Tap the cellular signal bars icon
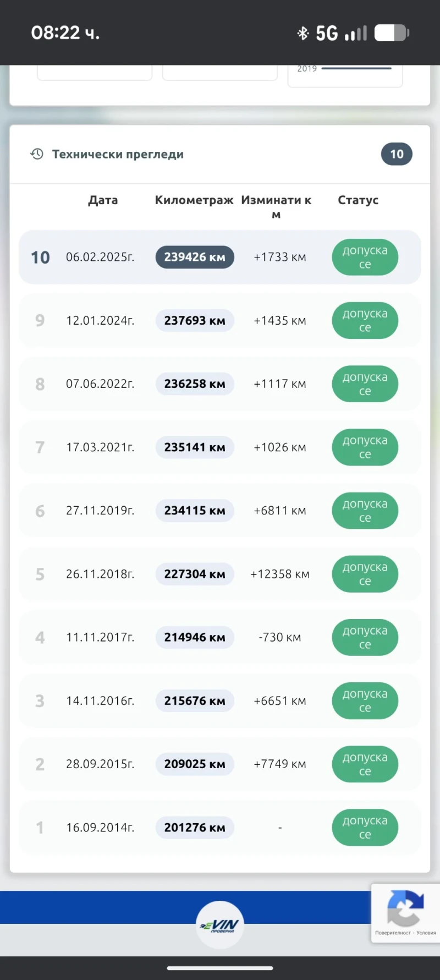This screenshot has height=980, width=440. [356, 34]
